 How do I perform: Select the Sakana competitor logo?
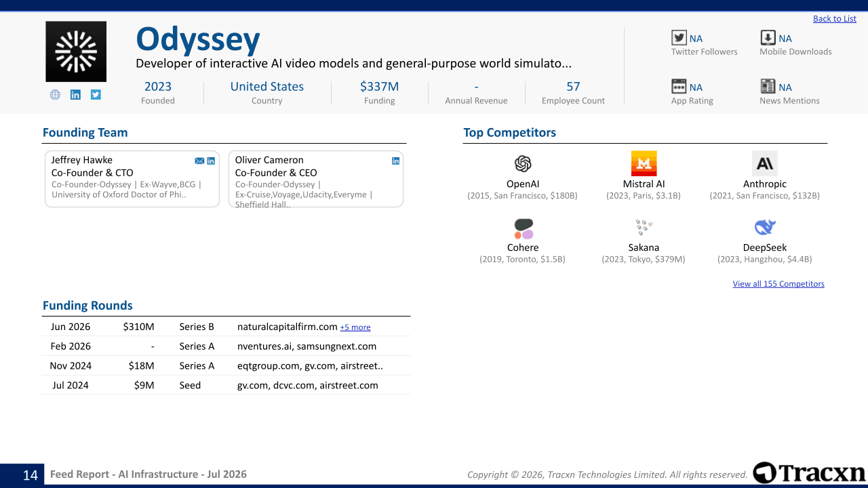click(x=644, y=227)
